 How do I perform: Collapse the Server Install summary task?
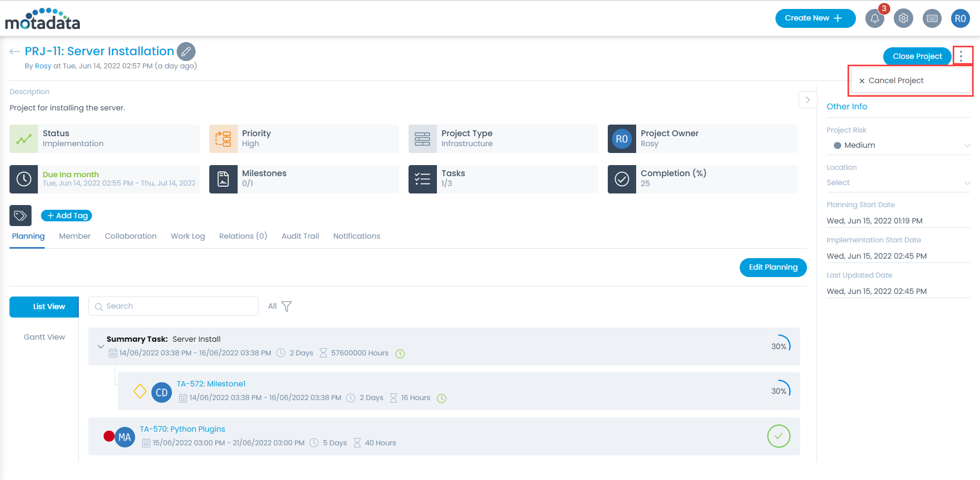101,346
